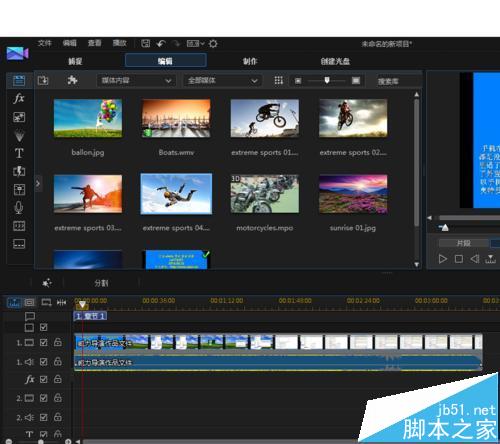Click the small thumbnail size icon
Screen dimensions: 500x444
(x=298, y=81)
